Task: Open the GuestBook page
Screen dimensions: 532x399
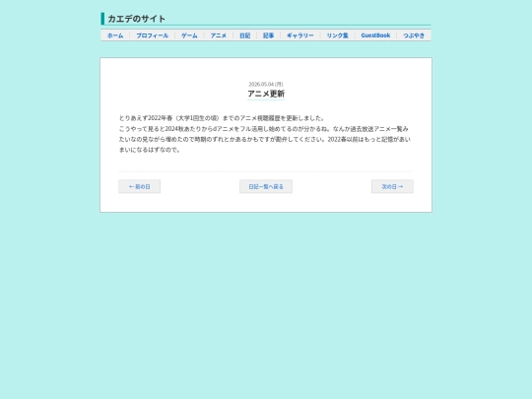Action: point(375,35)
